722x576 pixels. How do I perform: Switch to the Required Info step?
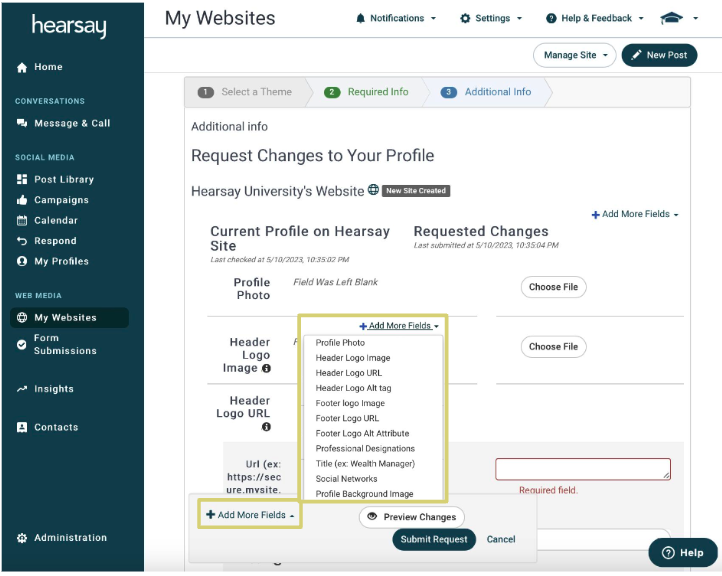click(367, 92)
